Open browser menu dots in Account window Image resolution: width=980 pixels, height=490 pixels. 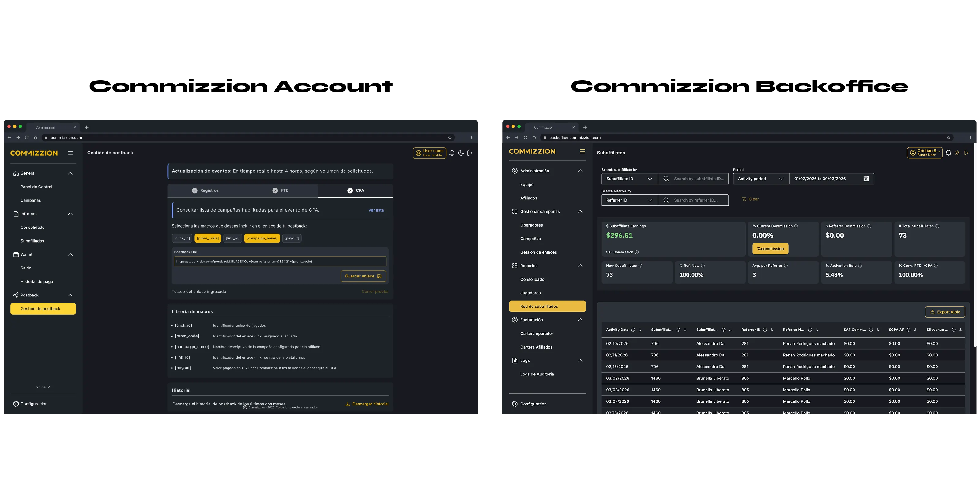pyautogui.click(x=471, y=138)
